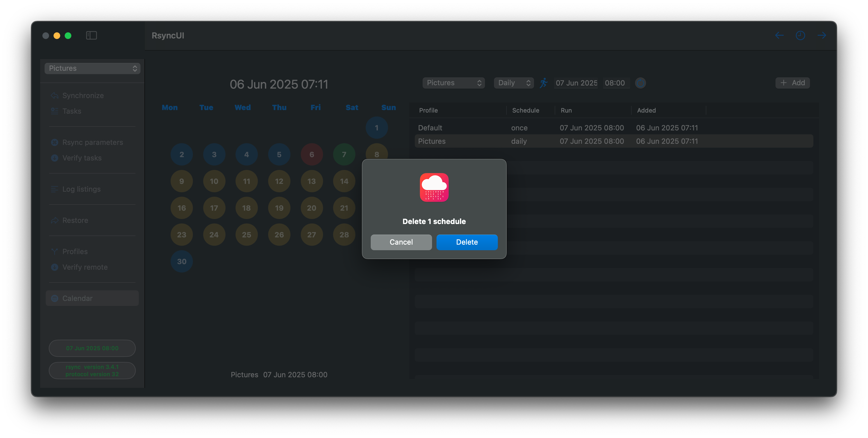Click the green zoom window button
868x438 pixels.
click(x=68, y=36)
